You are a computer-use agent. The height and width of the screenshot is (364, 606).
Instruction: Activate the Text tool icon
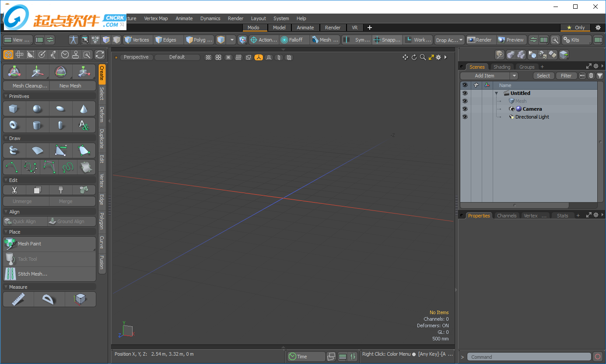(84, 126)
